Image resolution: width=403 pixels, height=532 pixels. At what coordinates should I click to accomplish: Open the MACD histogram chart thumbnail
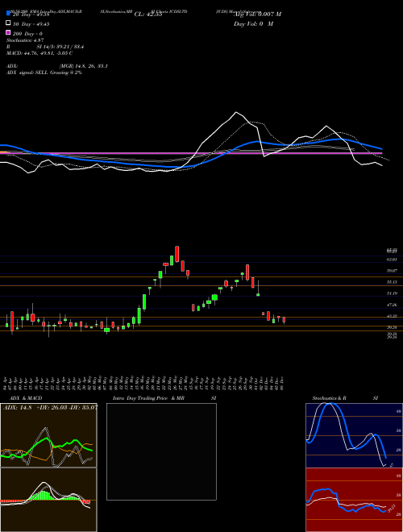point(48,500)
